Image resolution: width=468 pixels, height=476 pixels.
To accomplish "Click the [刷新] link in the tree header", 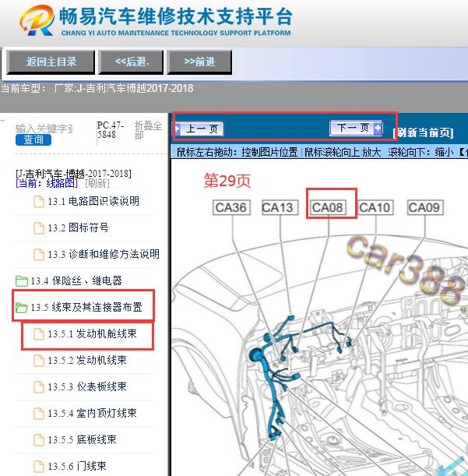I will point(97,183).
